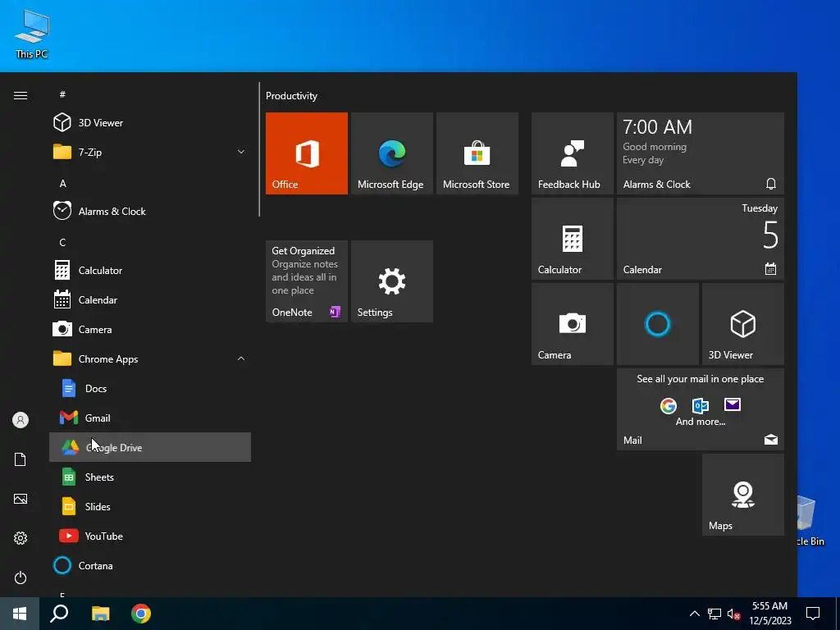The height and width of the screenshot is (630, 840).
Task: Select the This PC desktop icon
Action: [32, 34]
